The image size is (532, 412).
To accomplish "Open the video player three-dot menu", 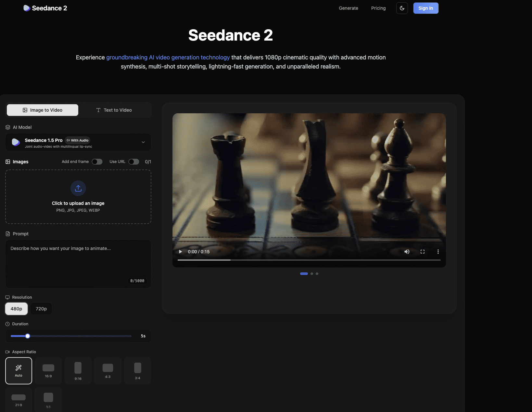I will pyautogui.click(x=438, y=252).
